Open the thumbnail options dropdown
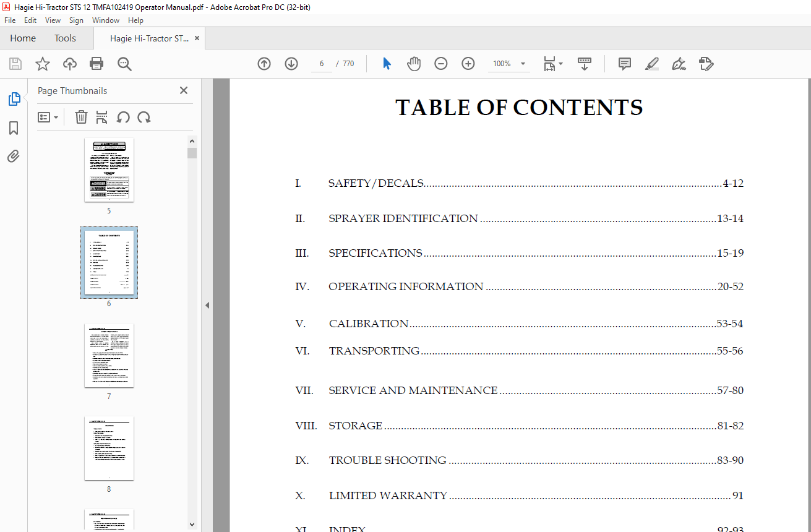Screen dimensions: 811x532 coord(48,117)
